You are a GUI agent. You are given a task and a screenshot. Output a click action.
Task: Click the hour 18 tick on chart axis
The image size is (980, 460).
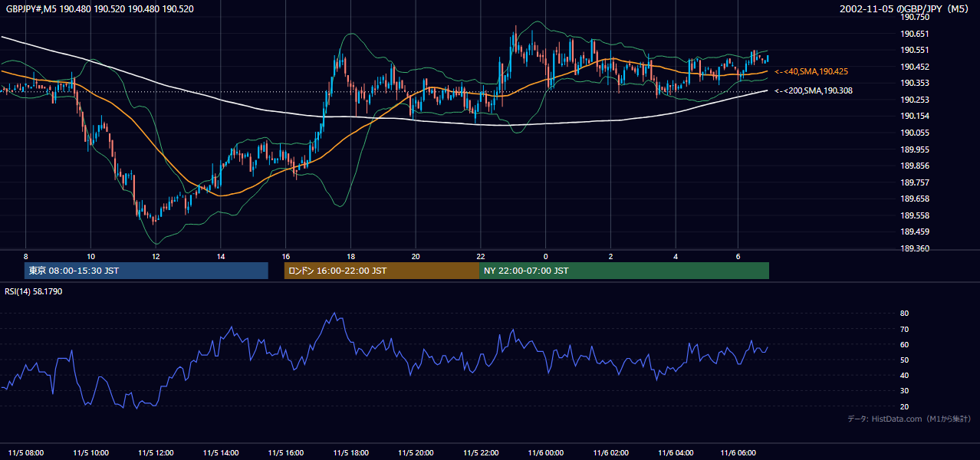350,256
